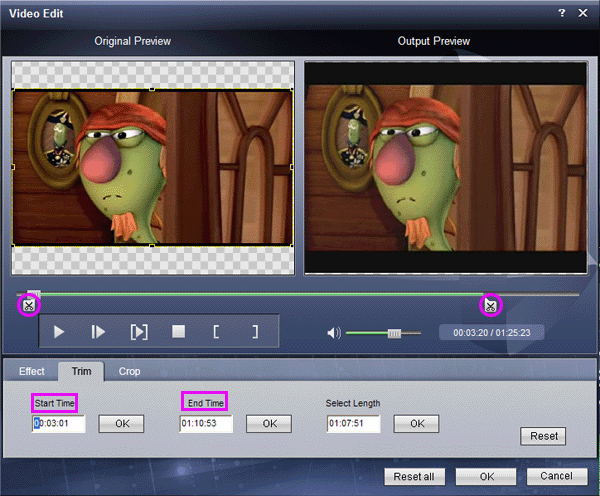This screenshot has height=496, width=600.
Task: Click the Play button
Action: coord(59,332)
